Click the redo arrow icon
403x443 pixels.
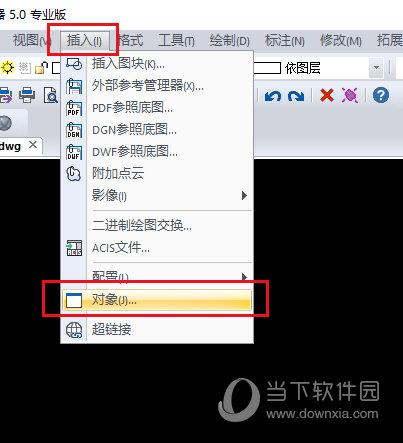[296, 96]
